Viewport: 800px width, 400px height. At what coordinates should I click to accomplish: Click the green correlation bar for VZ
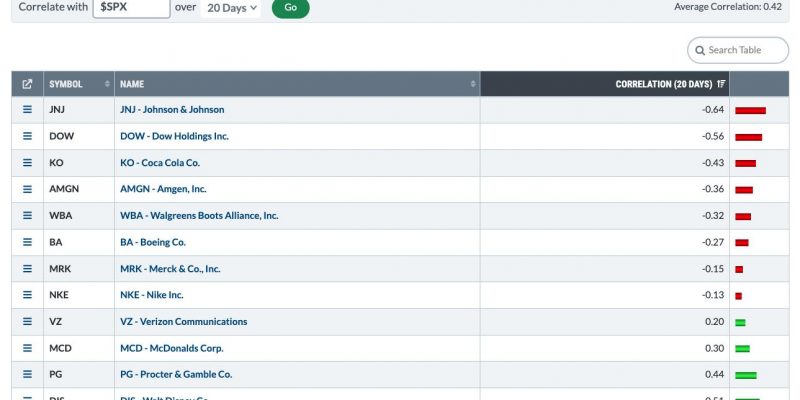(x=740, y=323)
